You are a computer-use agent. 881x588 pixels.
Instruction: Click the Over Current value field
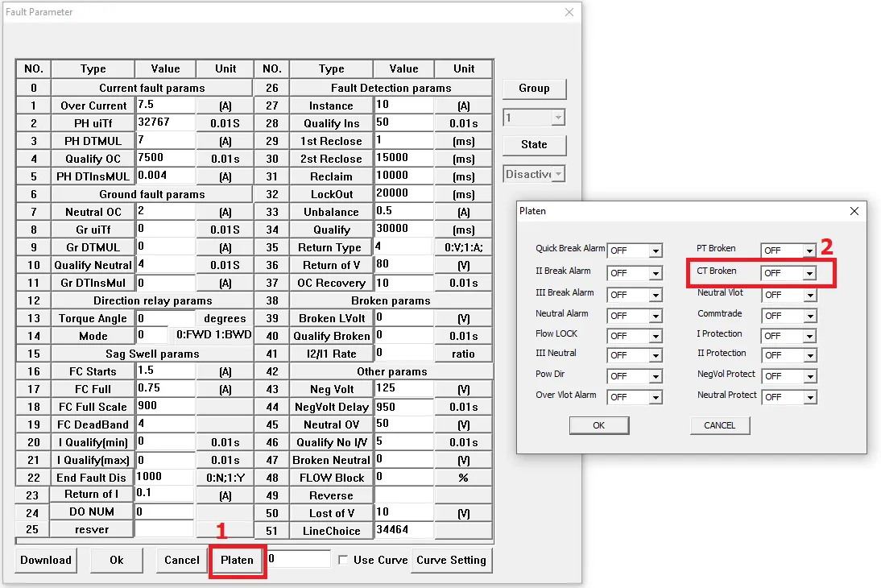click(x=166, y=106)
